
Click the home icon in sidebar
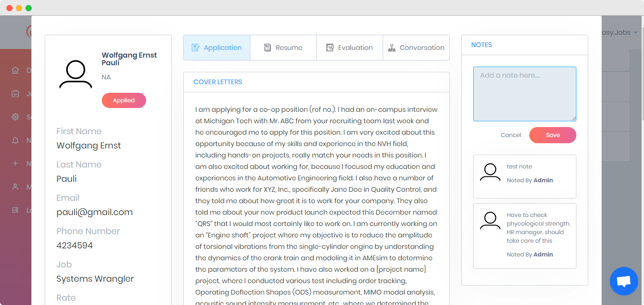point(15,70)
